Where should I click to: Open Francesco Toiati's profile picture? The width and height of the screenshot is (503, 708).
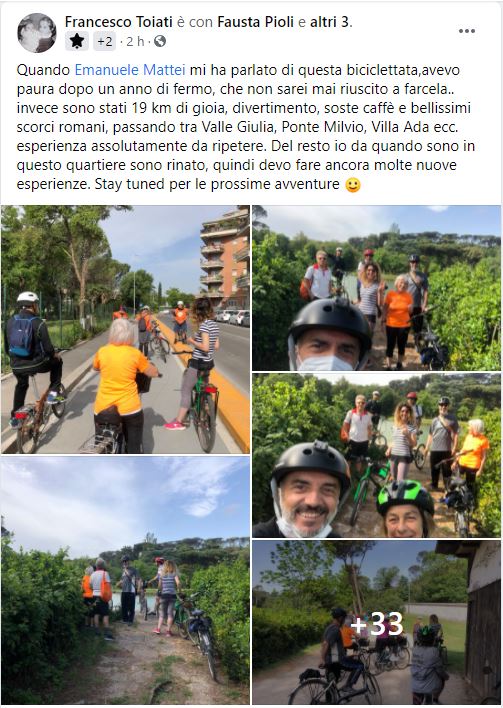pos(37,33)
